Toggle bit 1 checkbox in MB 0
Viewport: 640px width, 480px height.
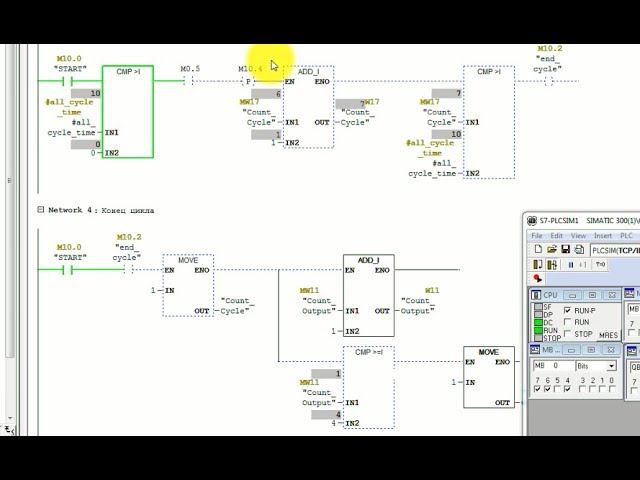pos(602,389)
